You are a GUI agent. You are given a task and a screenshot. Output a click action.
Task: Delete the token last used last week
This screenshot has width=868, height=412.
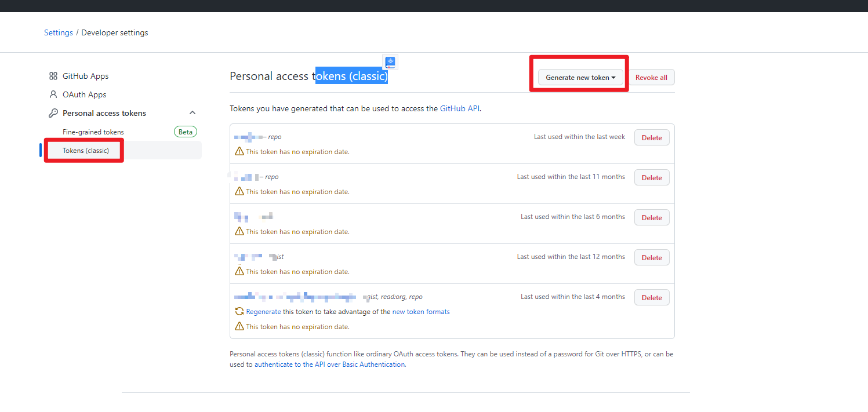[652, 138]
